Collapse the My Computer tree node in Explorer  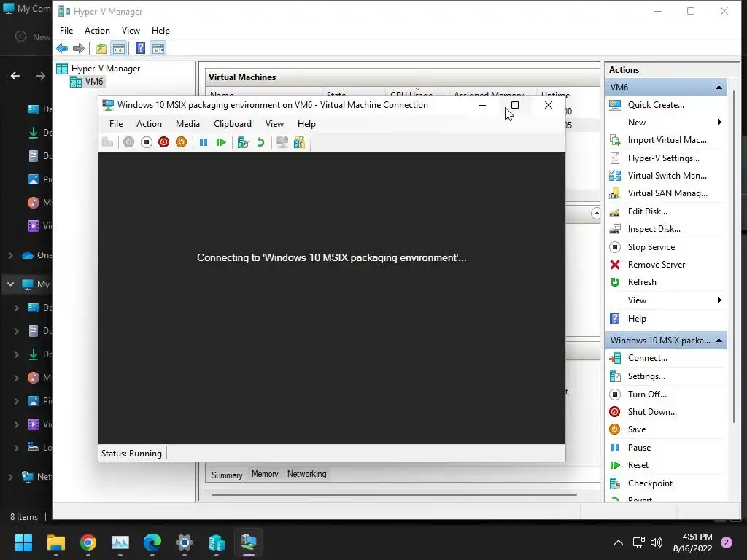pos(10,284)
